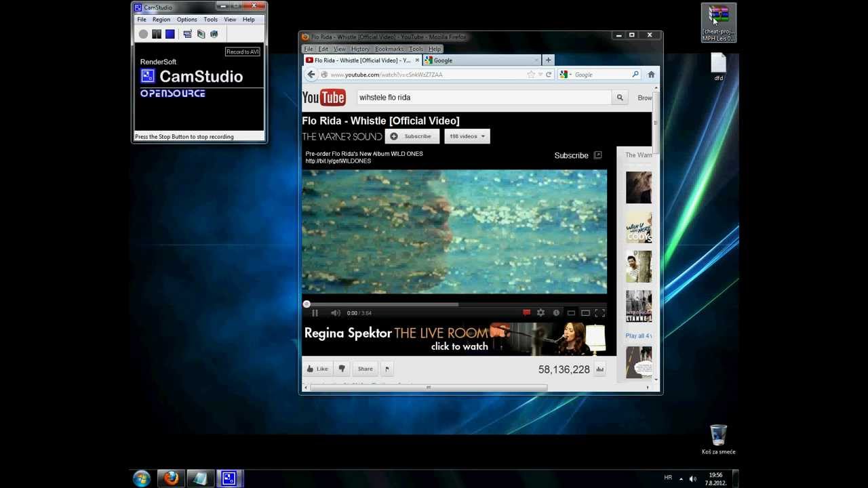
Task: Open CamStudio's Options menu
Action: pyautogui.click(x=186, y=20)
